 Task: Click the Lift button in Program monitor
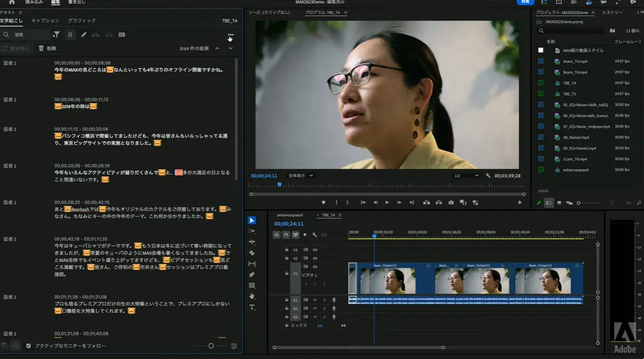tap(426, 202)
